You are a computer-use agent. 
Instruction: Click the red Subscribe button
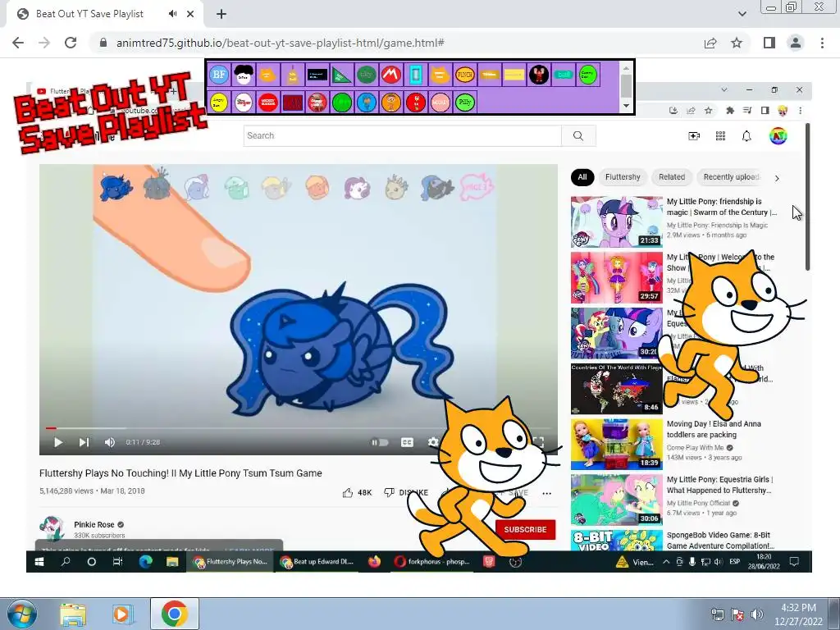525,529
